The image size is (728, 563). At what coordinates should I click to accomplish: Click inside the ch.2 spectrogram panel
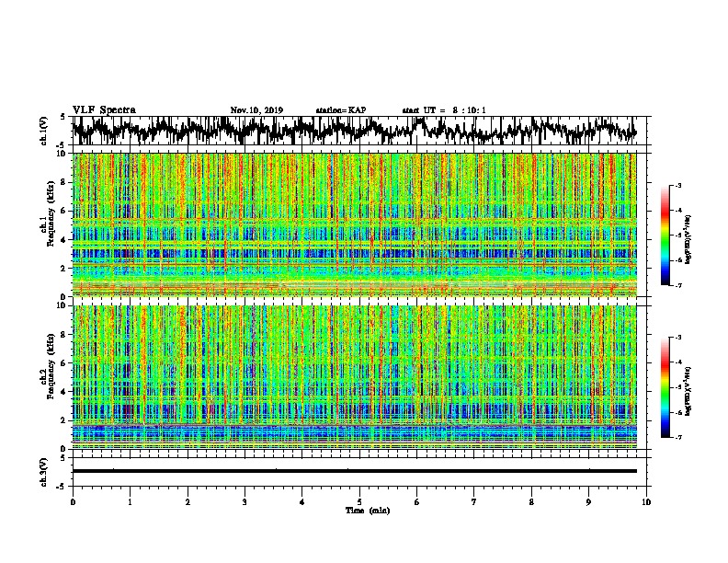(x=354, y=377)
